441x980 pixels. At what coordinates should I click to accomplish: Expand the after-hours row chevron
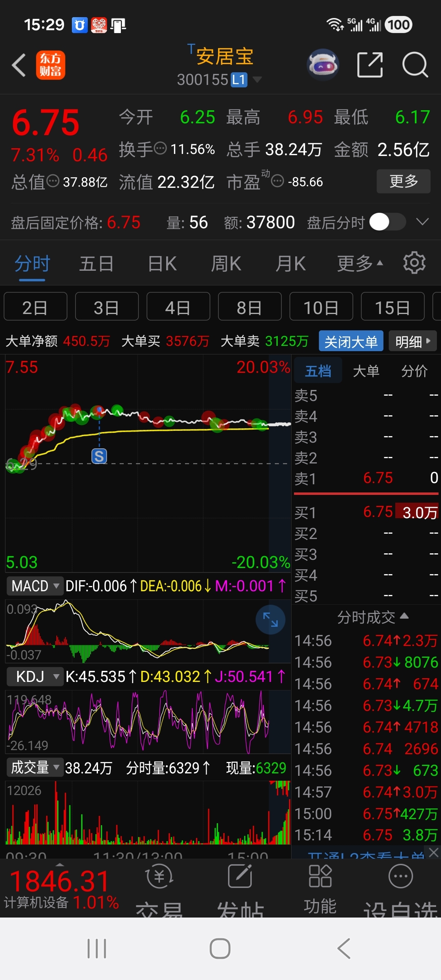(422, 222)
